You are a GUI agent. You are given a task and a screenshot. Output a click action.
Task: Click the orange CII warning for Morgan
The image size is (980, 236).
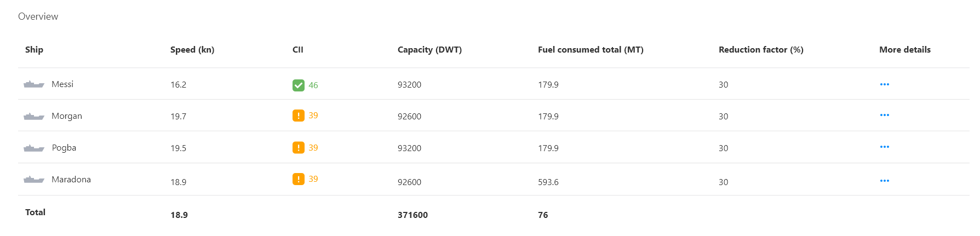pyautogui.click(x=298, y=116)
